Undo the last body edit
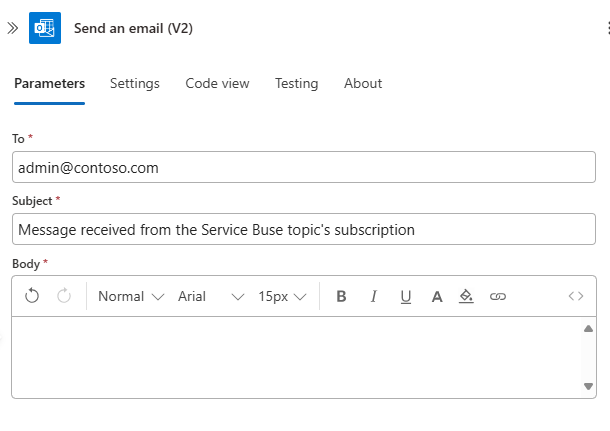Screen dimensions: 610x431 (x=32, y=296)
